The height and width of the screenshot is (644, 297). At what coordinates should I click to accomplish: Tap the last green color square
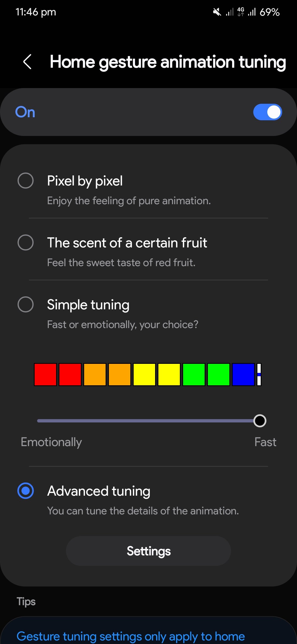coord(219,375)
